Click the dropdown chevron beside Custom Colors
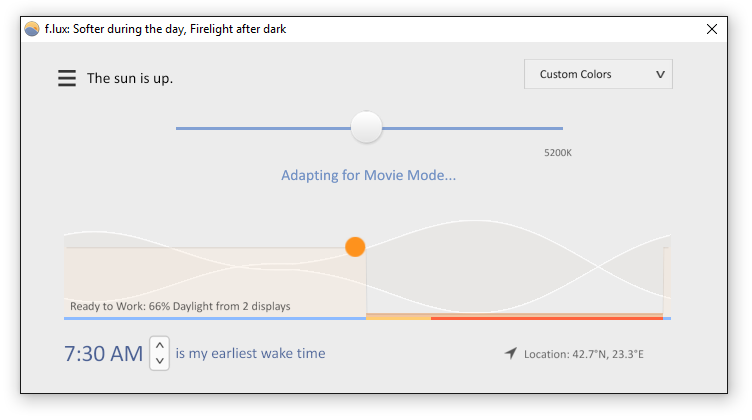The height and width of the screenshot is (420, 752). pyautogui.click(x=660, y=74)
